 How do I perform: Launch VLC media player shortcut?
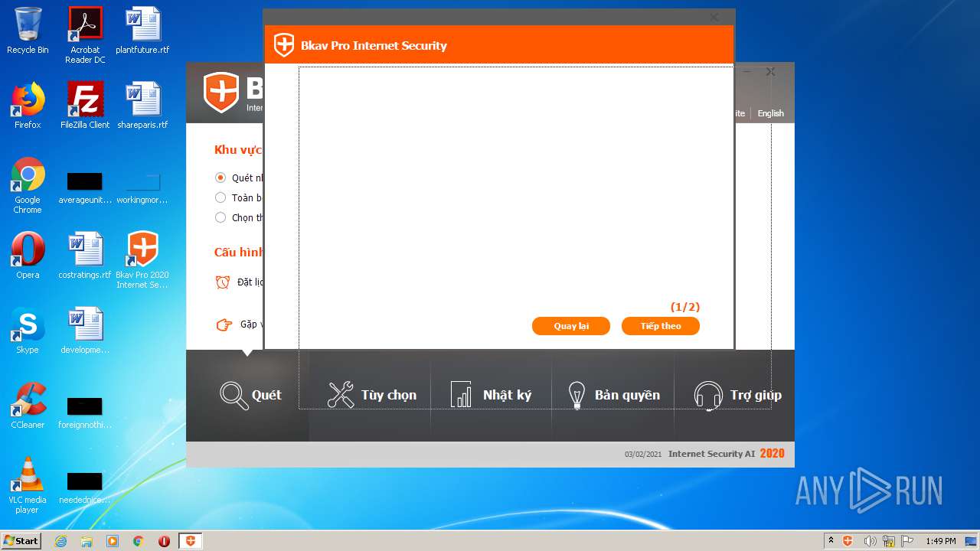tap(28, 485)
